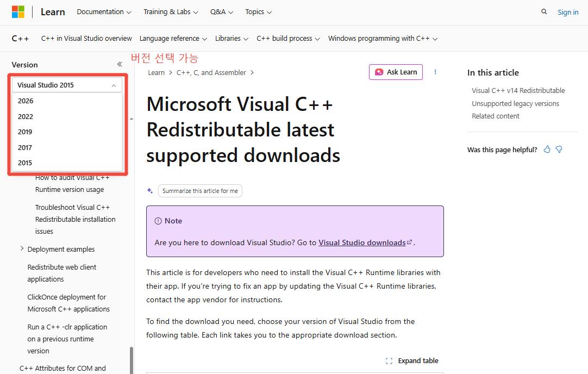This screenshot has width=588, height=374.
Task: Open the Visual Studio 2015 version combo box
Action: tap(67, 85)
